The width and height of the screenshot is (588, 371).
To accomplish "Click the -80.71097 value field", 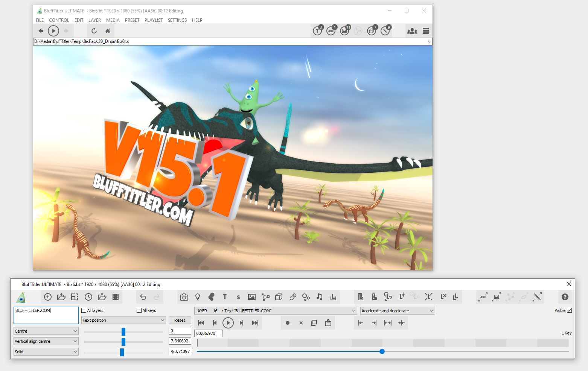I will (180, 351).
